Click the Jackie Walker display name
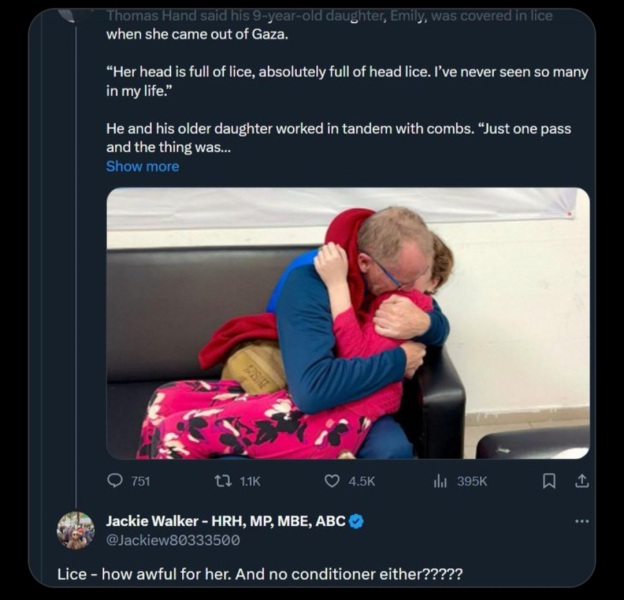Screen dimensions: 624x600 (x=225, y=521)
